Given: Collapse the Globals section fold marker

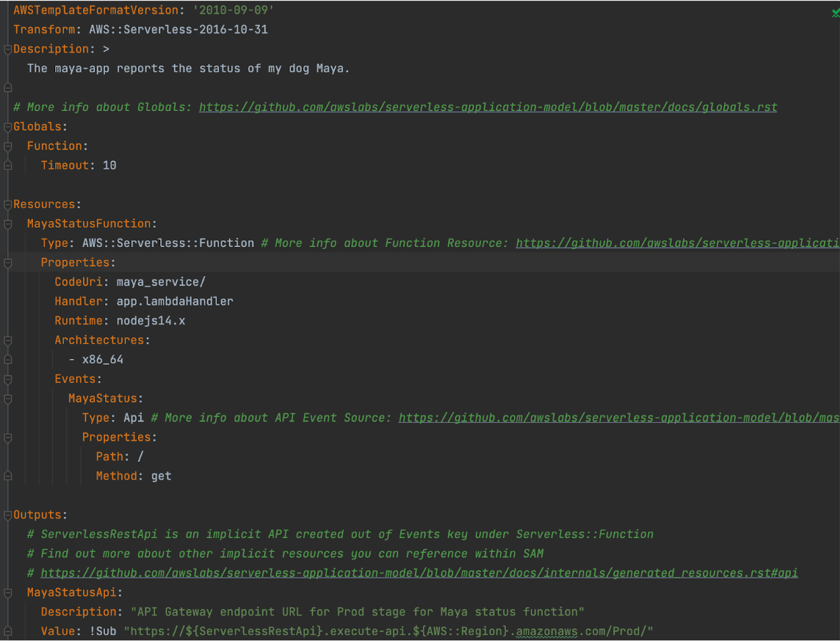Looking at the screenshot, I should pyautogui.click(x=7, y=127).
